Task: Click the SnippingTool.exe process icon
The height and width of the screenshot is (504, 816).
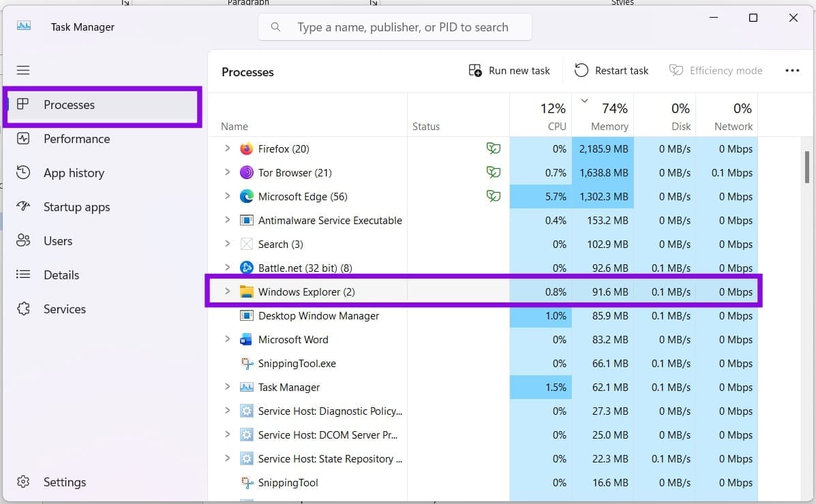Action: tap(246, 364)
